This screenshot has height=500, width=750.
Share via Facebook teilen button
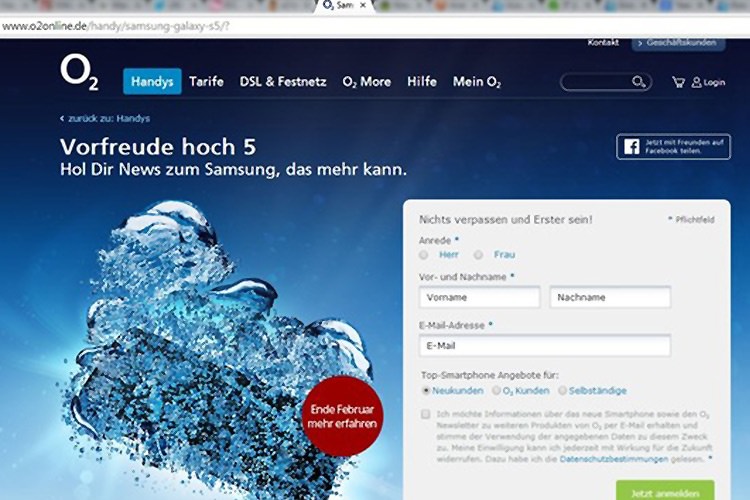[673, 146]
